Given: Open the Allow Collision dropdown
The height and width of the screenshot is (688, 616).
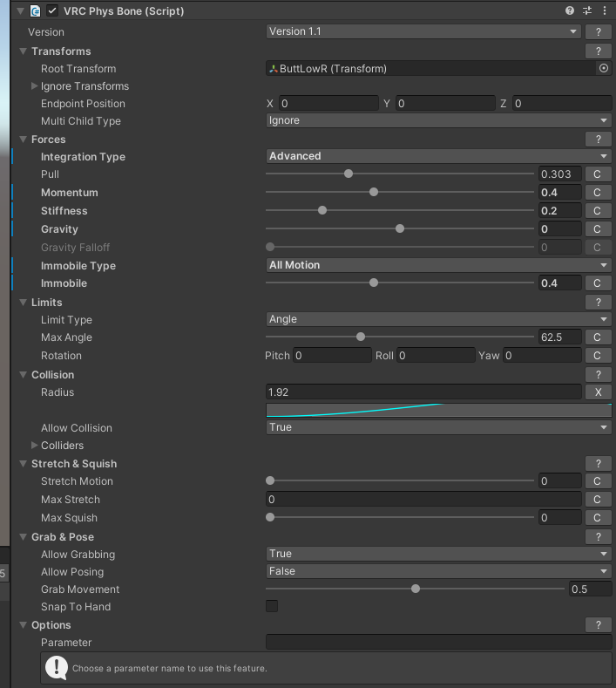Looking at the screenshot, I should 438,427.
